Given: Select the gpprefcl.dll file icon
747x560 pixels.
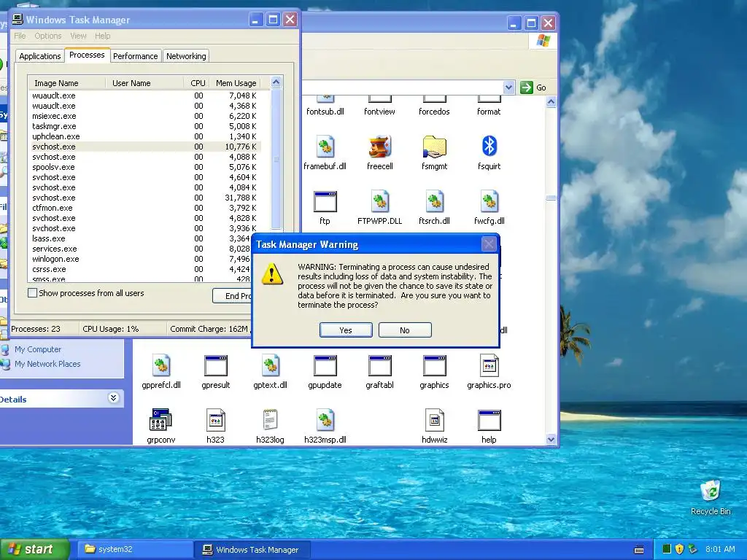Looking at the screenshot, I should click(x=161, y=366).
